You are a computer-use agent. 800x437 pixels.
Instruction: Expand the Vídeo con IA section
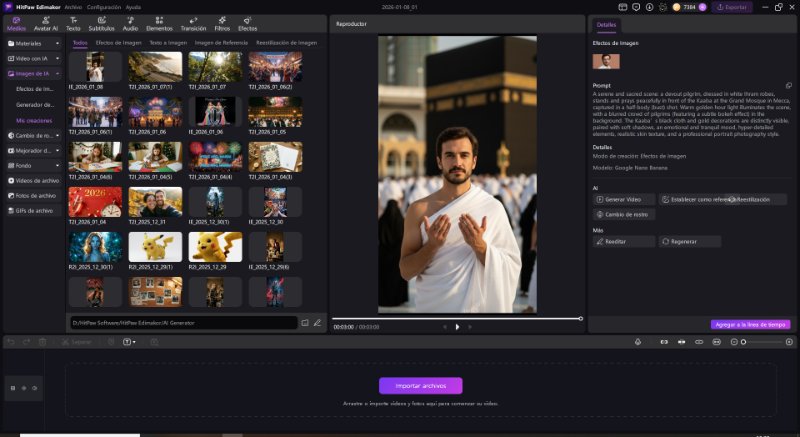(x=34, y=59)
